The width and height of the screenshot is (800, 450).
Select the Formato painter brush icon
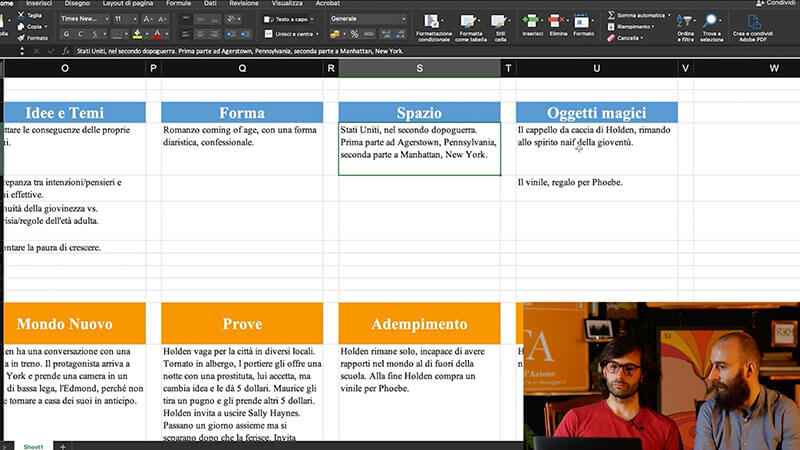[x=21, y=38]
